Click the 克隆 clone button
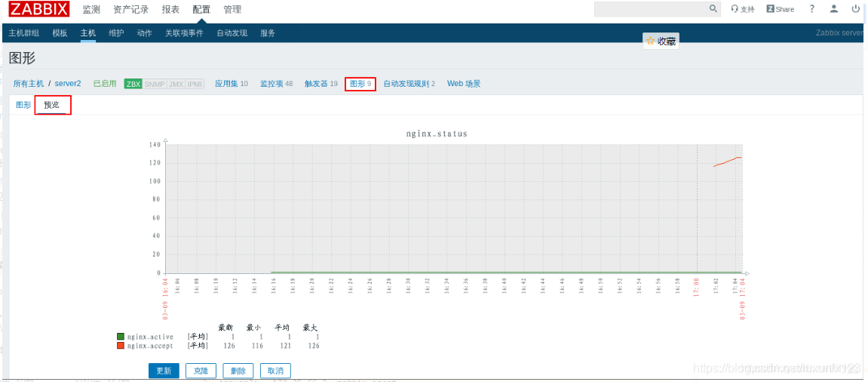This screenshot has height=382, width=868. 201,371
